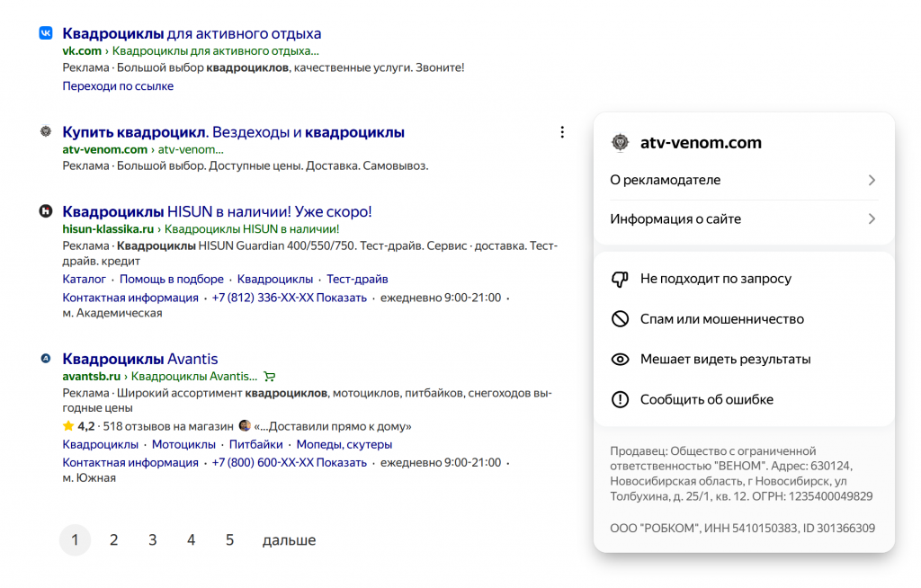This screenshot has height=588, width=921.
Task: Click the HISUN favicon next to the third ad
Action: tap(46, 211)
